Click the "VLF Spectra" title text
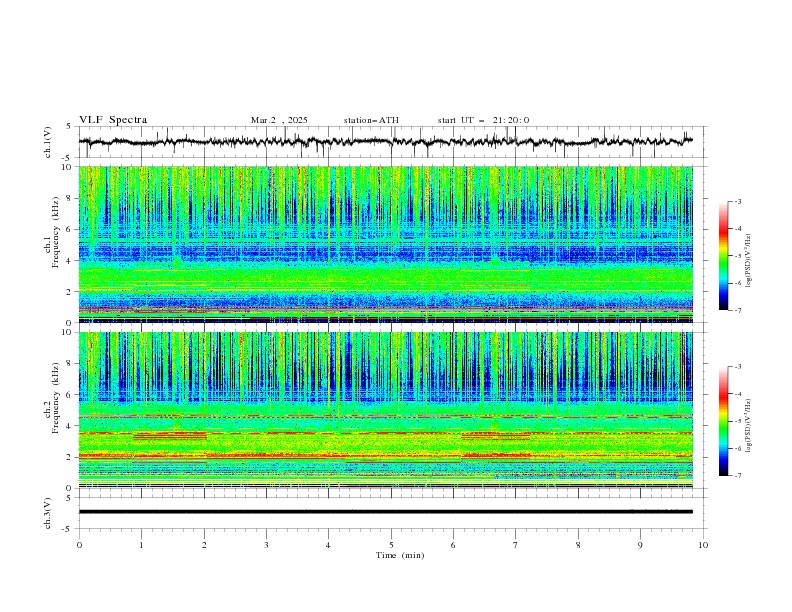 pos(113,120)
